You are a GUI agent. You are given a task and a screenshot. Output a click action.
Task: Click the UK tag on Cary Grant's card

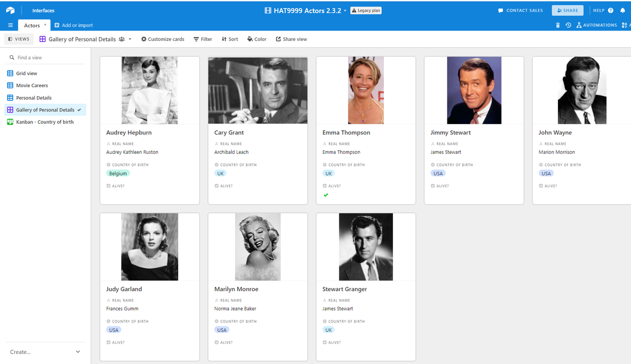click(220, 173)
